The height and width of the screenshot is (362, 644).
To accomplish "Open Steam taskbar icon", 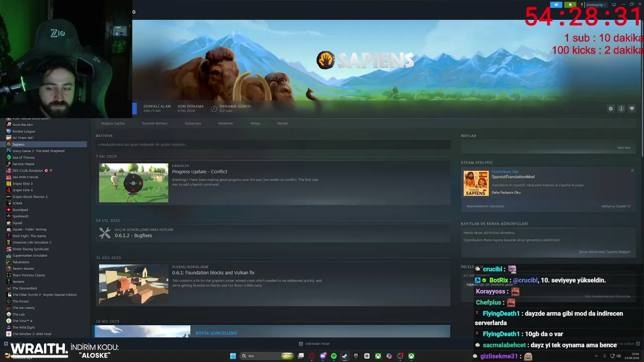I will pos(345,356).
